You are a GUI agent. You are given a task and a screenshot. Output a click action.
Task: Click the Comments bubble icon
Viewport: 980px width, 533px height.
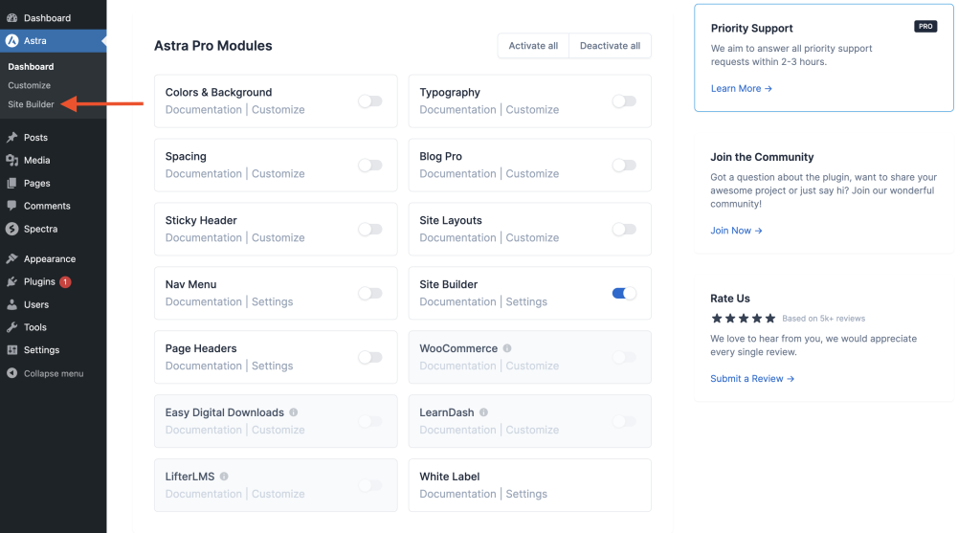[11, 206]
